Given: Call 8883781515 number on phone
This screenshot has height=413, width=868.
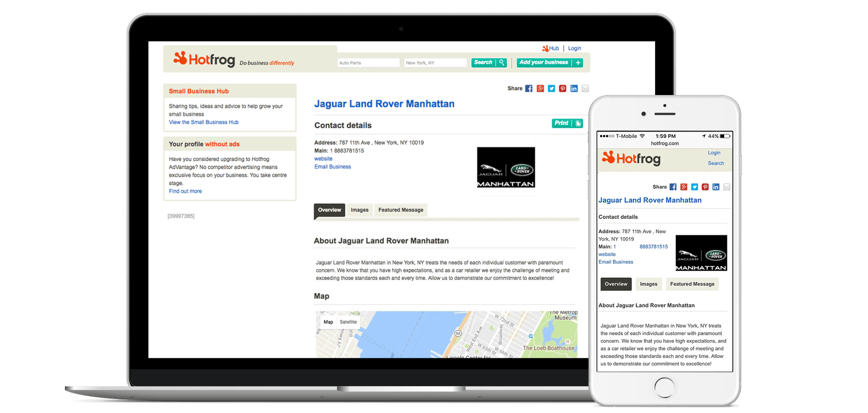Looking at the screenshot, I should click(653, 247).
